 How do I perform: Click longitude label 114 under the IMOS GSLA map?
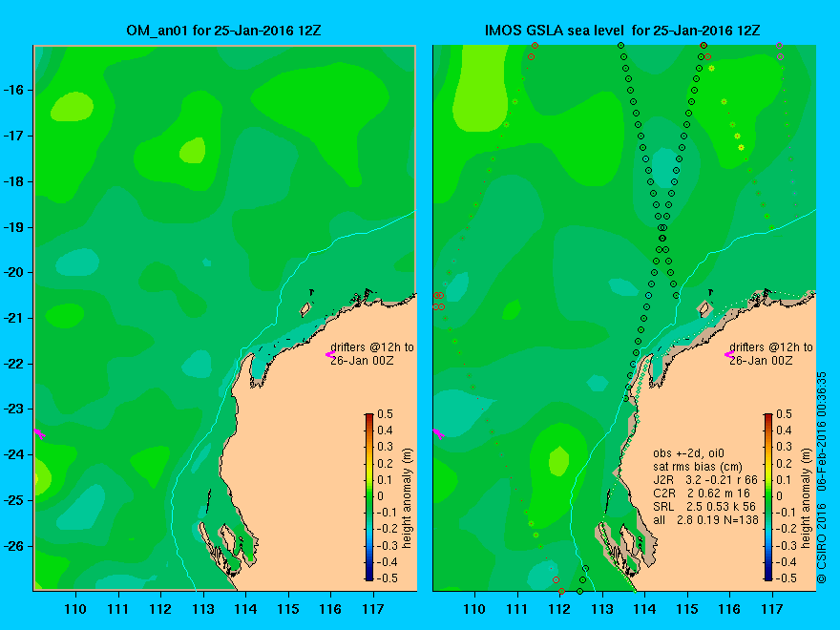[644, 609]
